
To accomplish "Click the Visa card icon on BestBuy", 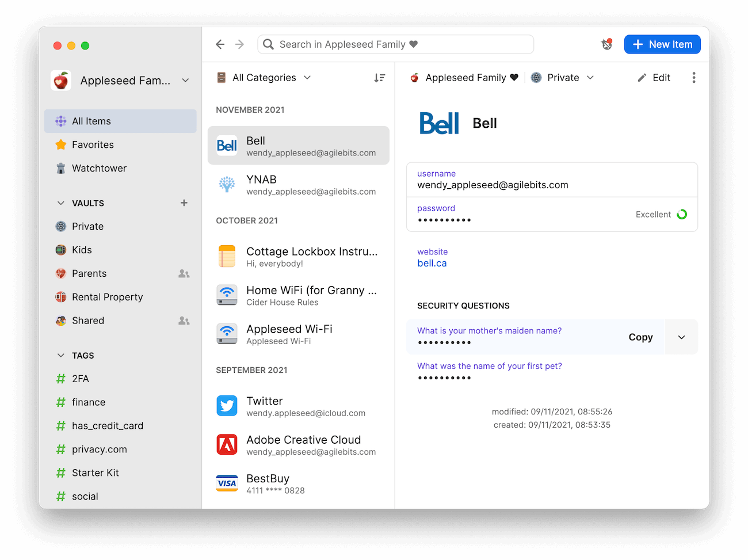I will 227,483.
